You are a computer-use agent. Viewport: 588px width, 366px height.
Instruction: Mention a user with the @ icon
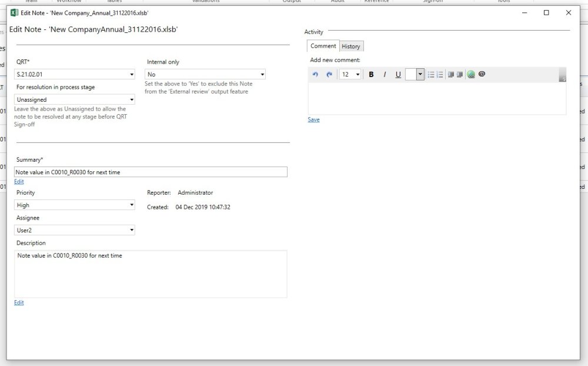pos(481,74)
